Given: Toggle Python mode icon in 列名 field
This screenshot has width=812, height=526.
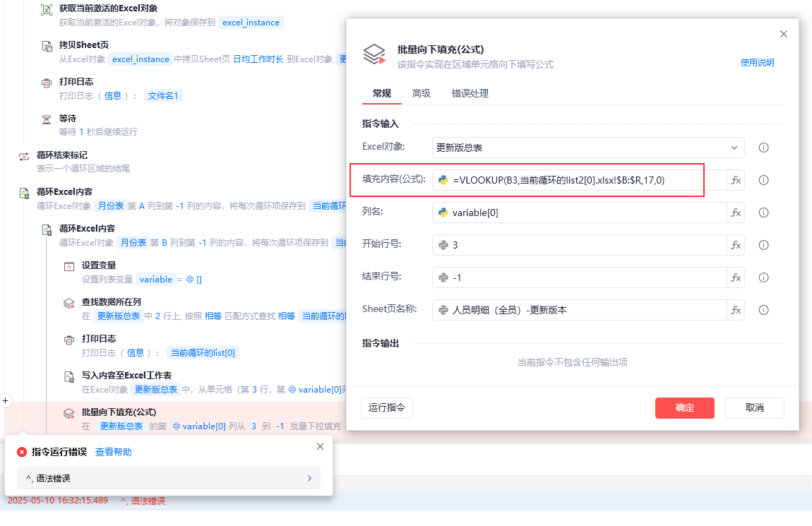Looking at the screenshot, I should click(x=443, y=213).
